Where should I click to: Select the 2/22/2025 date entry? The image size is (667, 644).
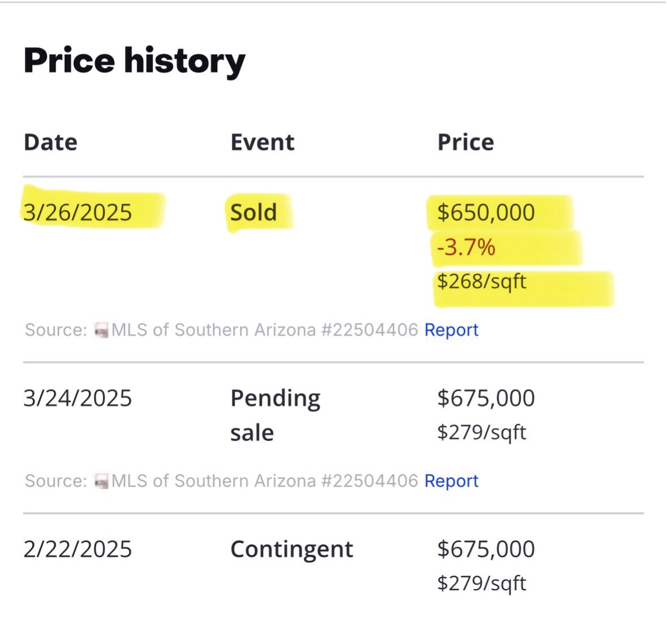[x=78, y=549]
